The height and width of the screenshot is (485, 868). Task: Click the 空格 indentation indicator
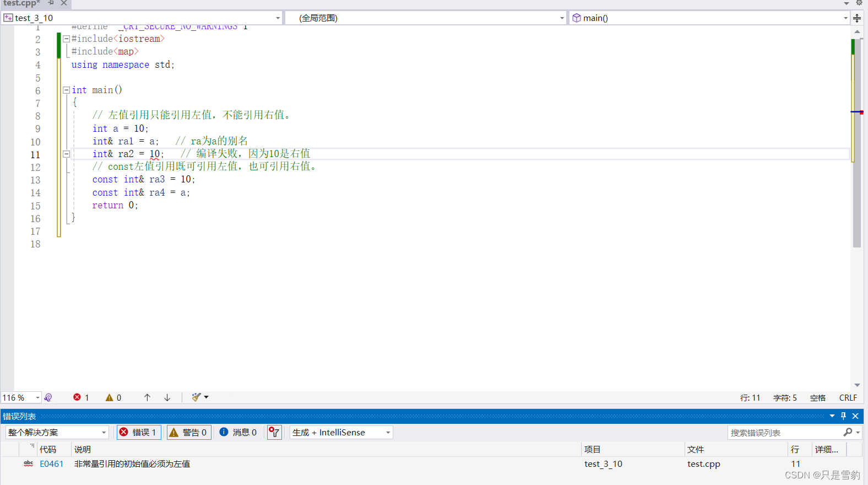(818, 398)
